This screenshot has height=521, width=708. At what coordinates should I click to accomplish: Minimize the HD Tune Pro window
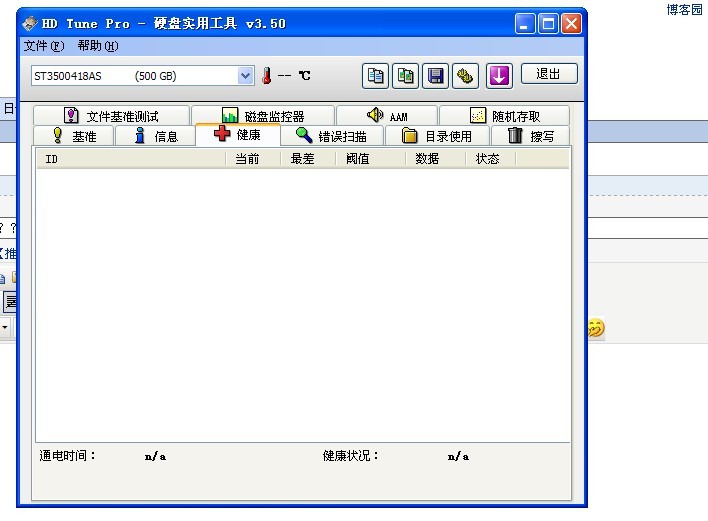[x=525, y=23]
